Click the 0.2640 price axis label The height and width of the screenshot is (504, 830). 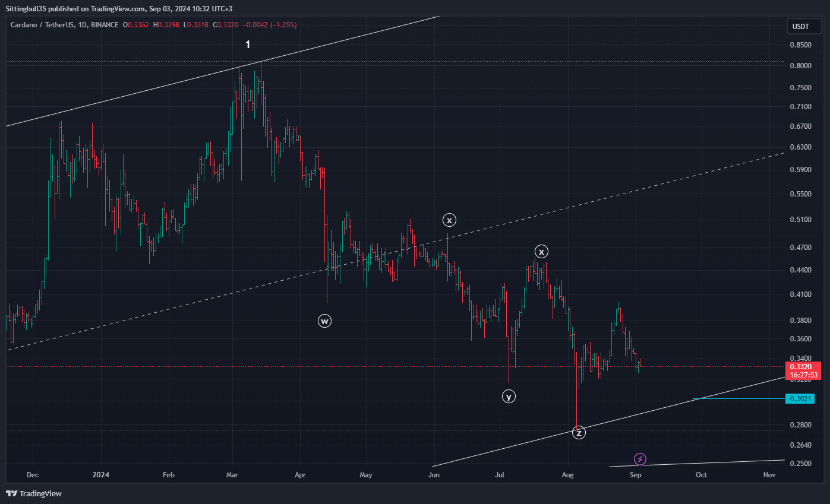click(801, 445)
